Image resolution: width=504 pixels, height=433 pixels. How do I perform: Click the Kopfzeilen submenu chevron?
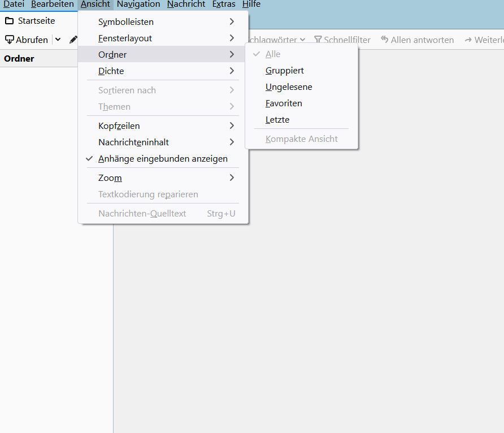[x=232, y=125]
